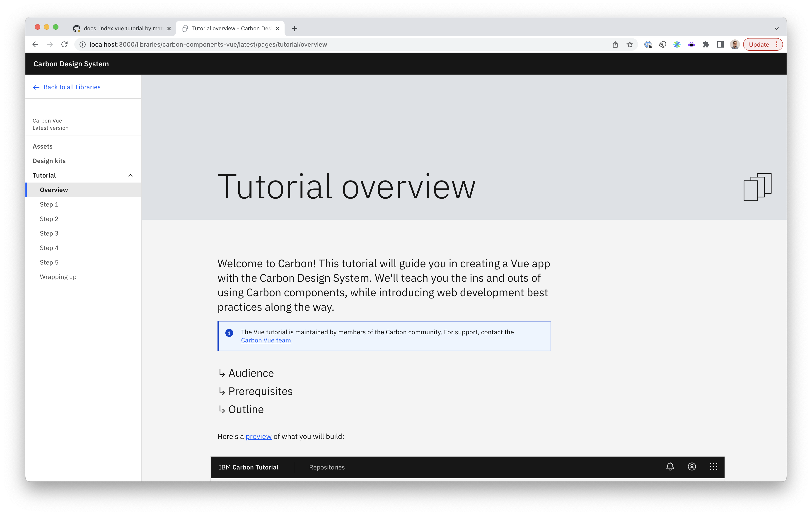
Task: Go to Step 2 in the sidebar
Action: point(83,219)
